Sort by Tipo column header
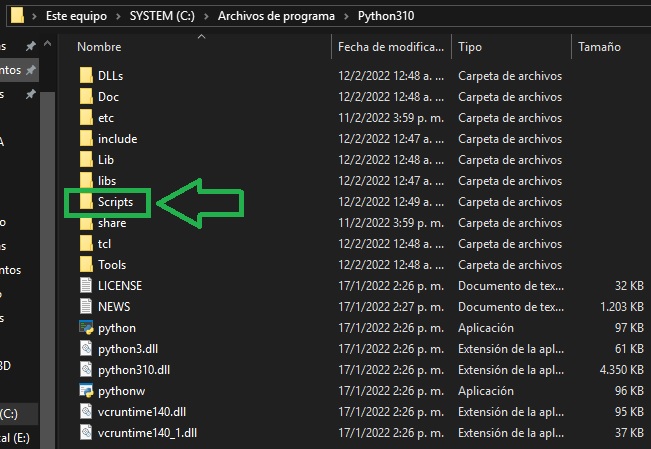Image resolution: width=651 pixels, height=449 pixels. 470,47
